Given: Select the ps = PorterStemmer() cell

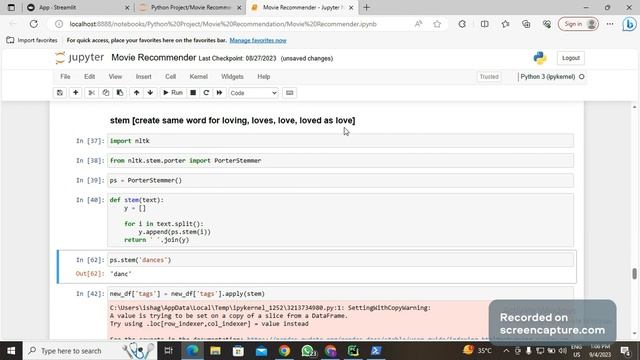Looking at the screenshot, I should tap(340, 180).
